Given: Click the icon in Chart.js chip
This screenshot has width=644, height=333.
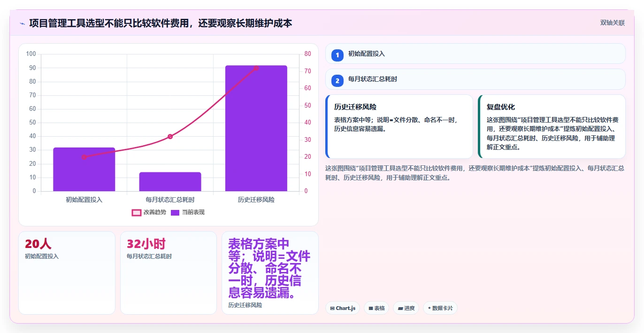Looking at the screenshot, I should pos(332,309).
